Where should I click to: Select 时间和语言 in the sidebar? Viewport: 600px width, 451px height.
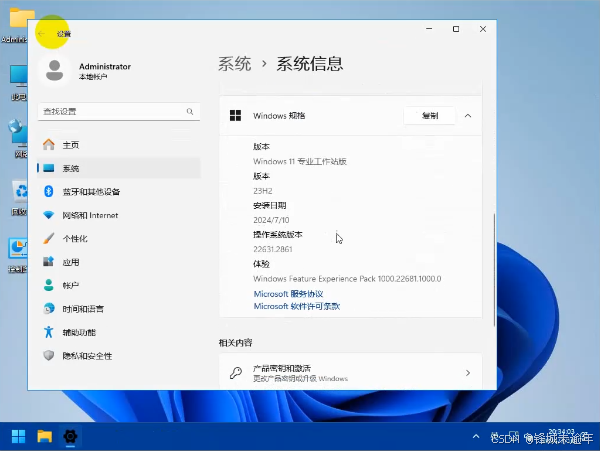click(x=119, y=308)
